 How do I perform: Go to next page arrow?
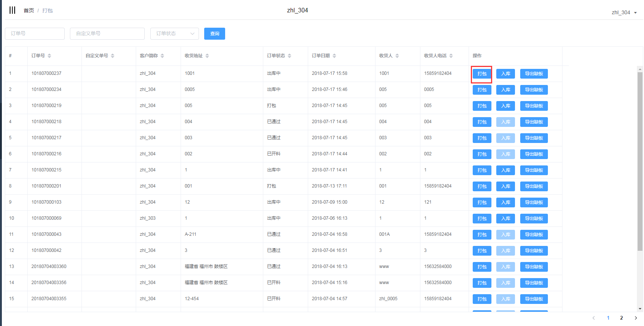pyautogui.click(x=636, y=318)
